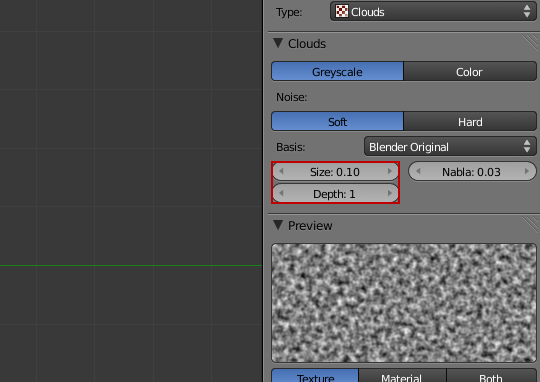Decrease Size with its left arrow
This screenshot has width=540, height=382.
[x=281, y=171]
